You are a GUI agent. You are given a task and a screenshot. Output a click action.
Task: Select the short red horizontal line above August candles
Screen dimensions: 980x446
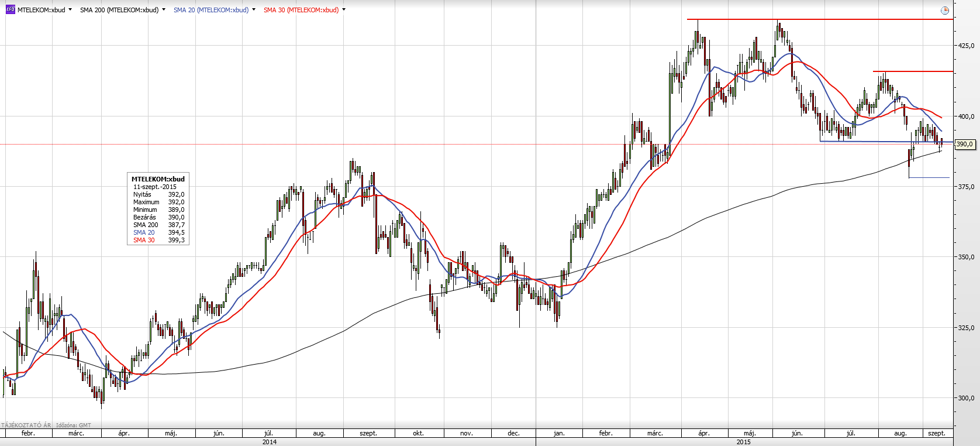tap(913, 71)
